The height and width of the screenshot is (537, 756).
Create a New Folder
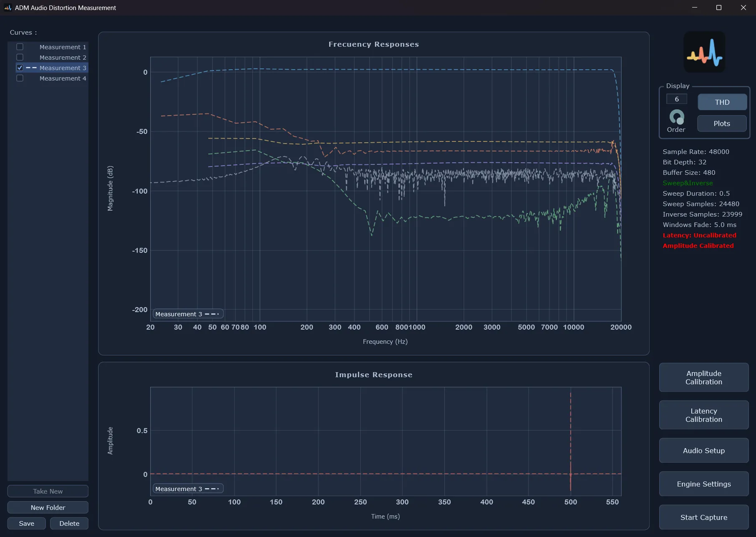point(48,507)
